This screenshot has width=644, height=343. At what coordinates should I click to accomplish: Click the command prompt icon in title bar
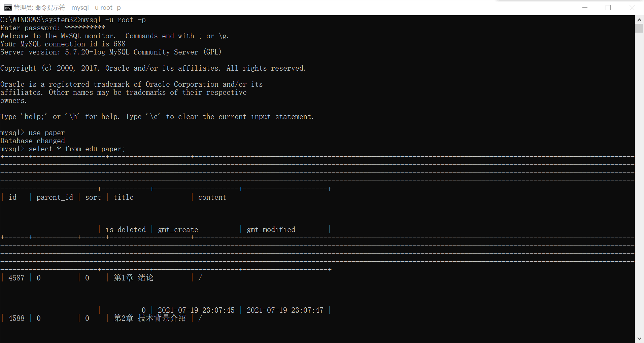[8, 7]
